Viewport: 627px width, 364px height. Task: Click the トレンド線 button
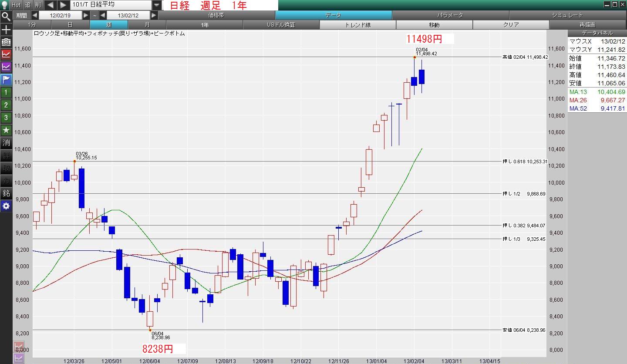(x=357, y=25)
